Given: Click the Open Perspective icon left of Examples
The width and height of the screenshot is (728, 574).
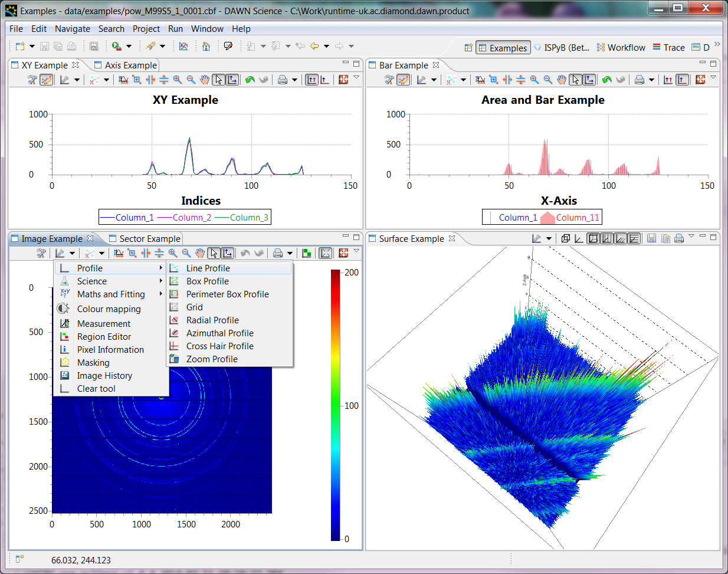Looking at the screenshot, I should 468,48.
